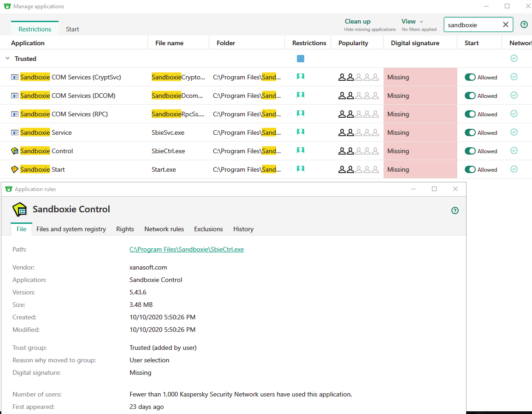Click the Trusted group restrictions blue square
The width and height of the screenshot is (532, 414).
pyautogui.click(x=301, y=59)
